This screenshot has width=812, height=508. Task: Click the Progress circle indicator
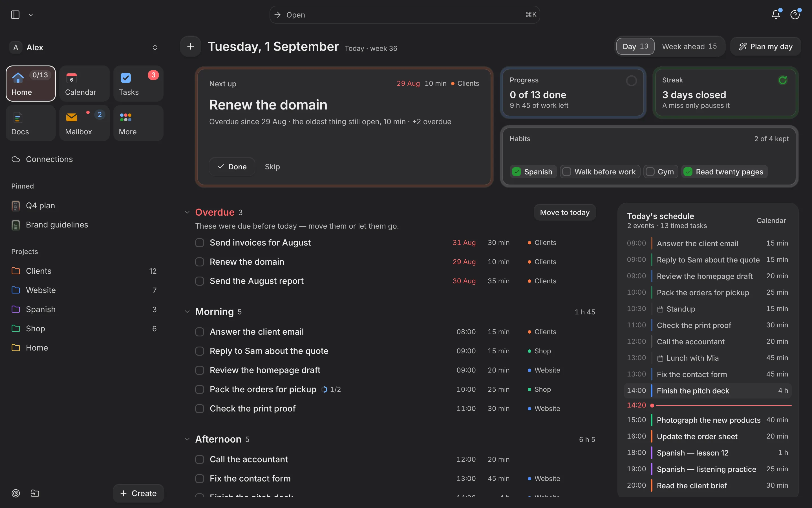pos(632,81)
